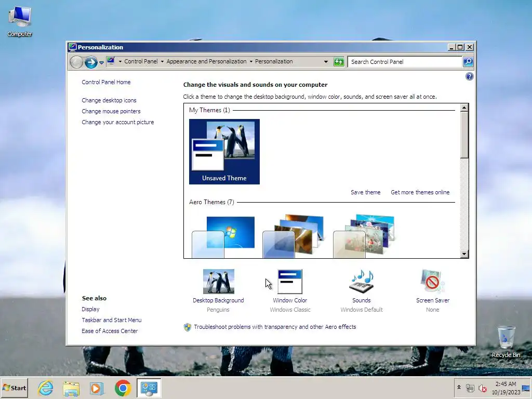Click the Desktop Background text label
This screenshot has width=532, height=399.
coord(218,301)
